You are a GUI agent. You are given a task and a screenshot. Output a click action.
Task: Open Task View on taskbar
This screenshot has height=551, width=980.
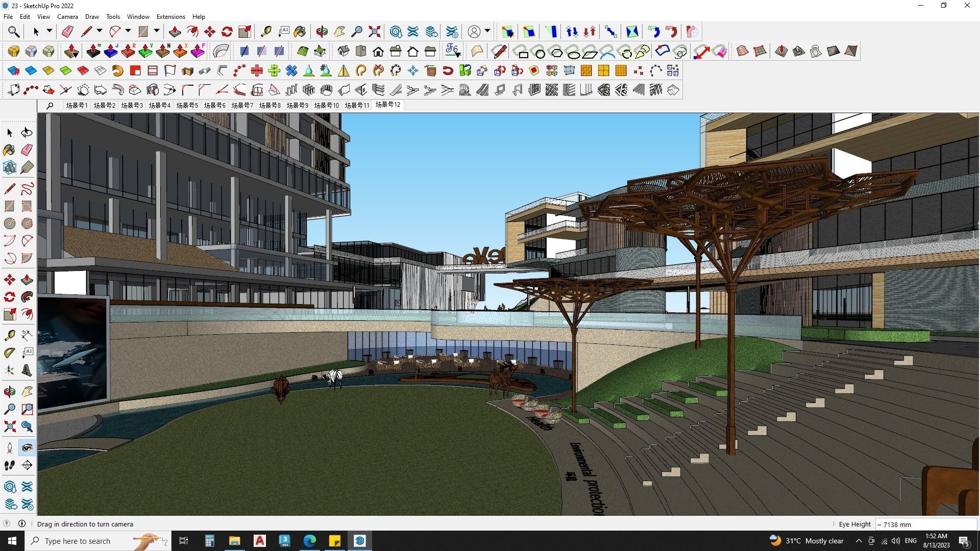[184, 541]
